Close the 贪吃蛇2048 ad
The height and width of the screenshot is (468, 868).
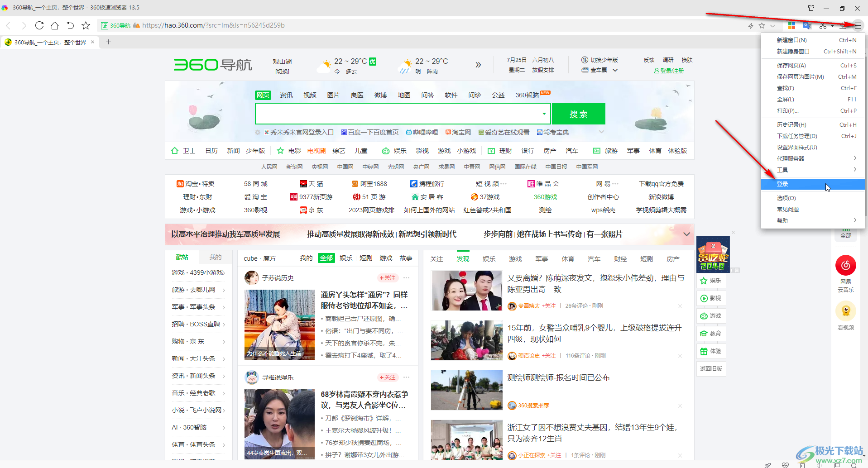pos(733,233)
